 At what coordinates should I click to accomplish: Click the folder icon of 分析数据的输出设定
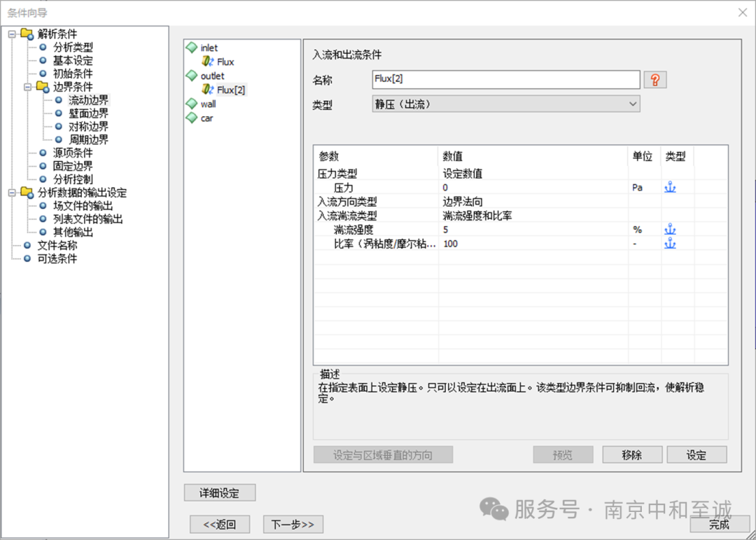27,193
